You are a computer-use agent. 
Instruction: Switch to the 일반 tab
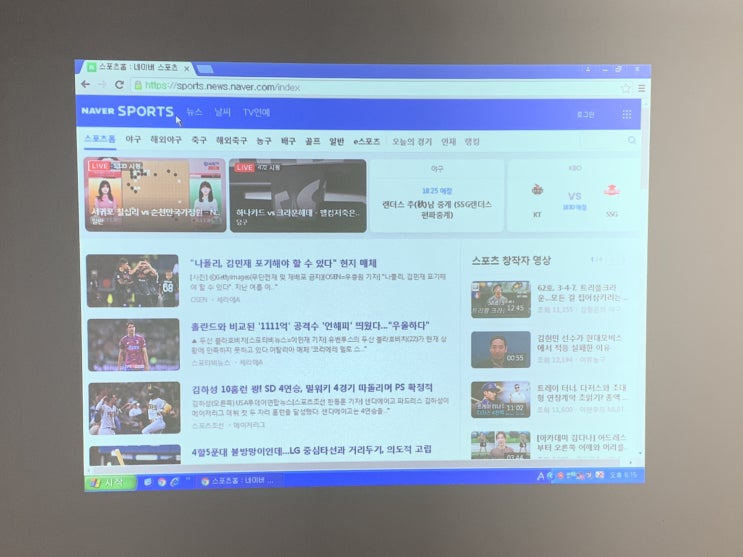click(336, 141)
